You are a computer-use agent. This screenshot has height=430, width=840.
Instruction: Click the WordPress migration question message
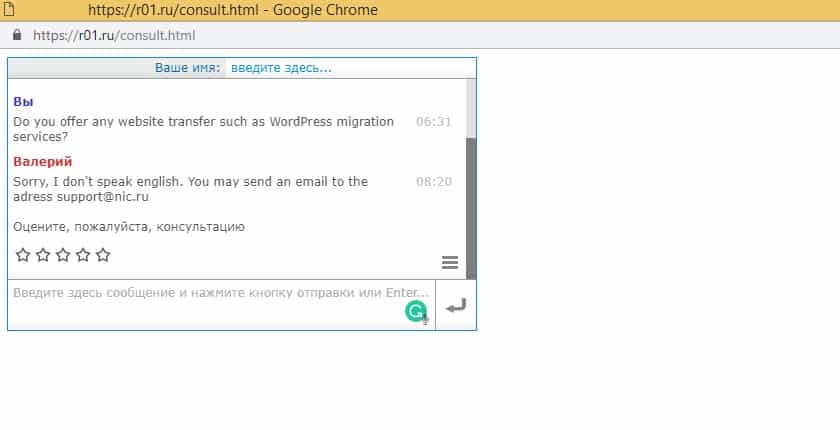click(x=204, y=129)
